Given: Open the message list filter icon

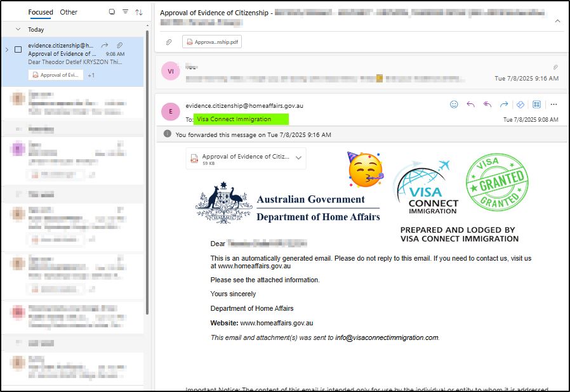Looking at the screenshot, I should 126,11.
